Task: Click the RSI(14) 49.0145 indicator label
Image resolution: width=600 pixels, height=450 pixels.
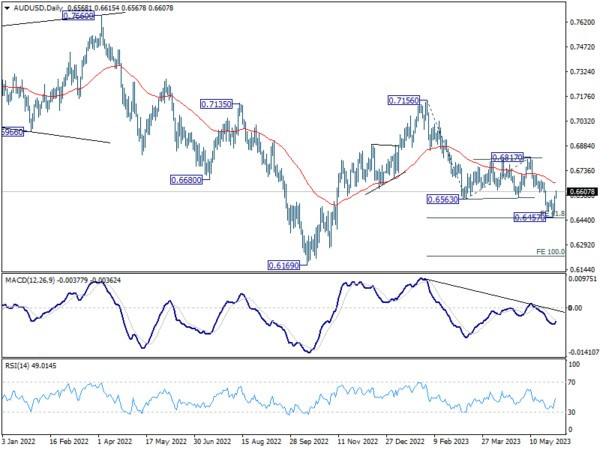Action: click(x=31, y=366)
